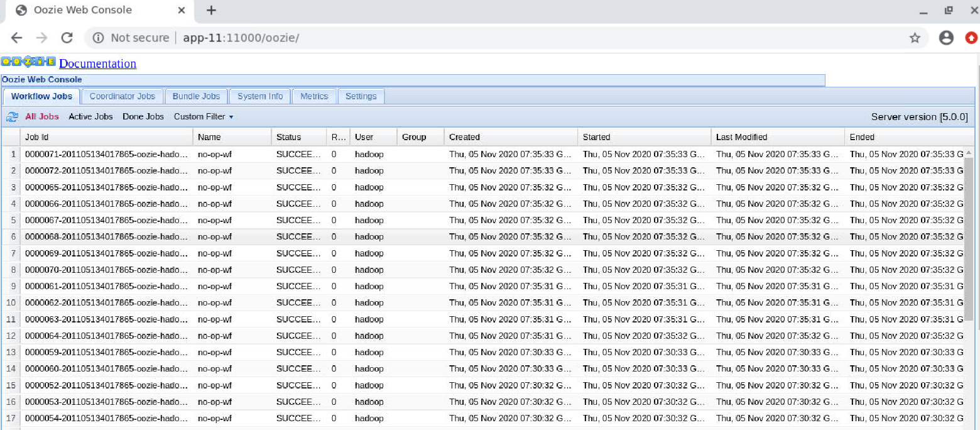The height and width of the screenshot is (430, 980).
Task: Select job row 0000066-201105134017865
Action: coord(482,204)
